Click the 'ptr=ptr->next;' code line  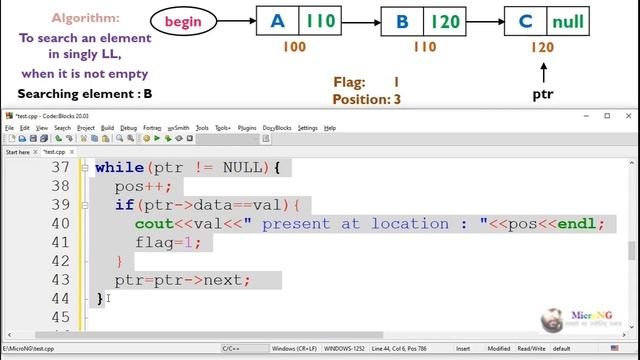coord(182,280)
